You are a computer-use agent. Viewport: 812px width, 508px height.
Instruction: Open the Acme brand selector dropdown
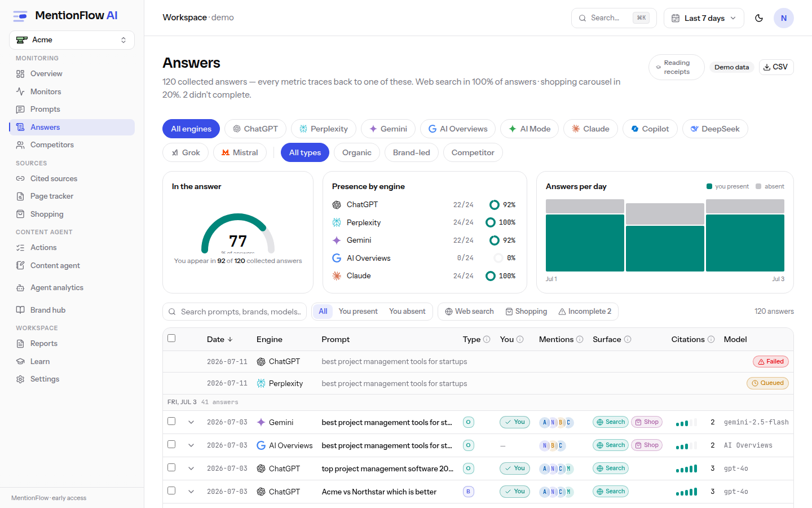tap(72, 40)
